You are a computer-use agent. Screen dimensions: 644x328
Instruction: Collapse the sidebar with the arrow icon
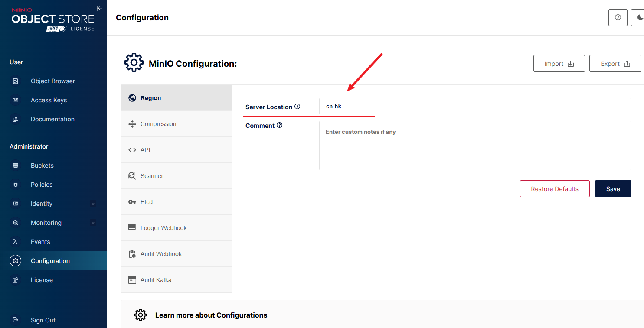[x=100, y=8]
